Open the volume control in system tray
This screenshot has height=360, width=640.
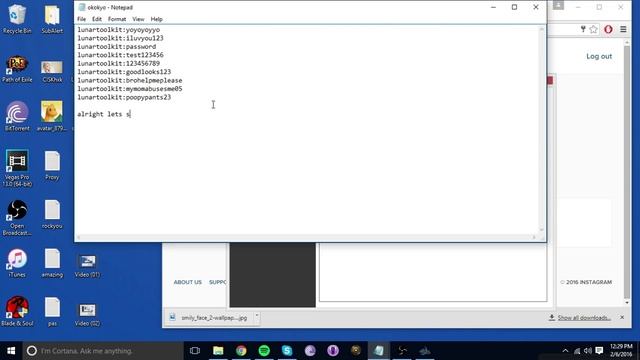[588, 351]
